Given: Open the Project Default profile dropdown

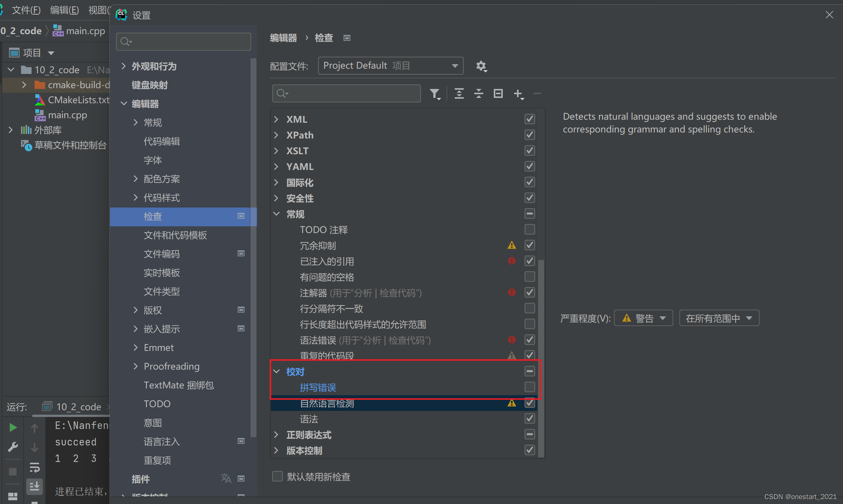Looking at the screenshot, I should tap(391, 66).
